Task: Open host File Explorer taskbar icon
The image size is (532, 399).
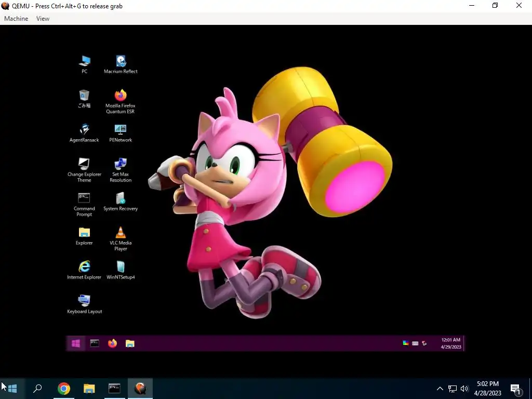Action: 89,388
